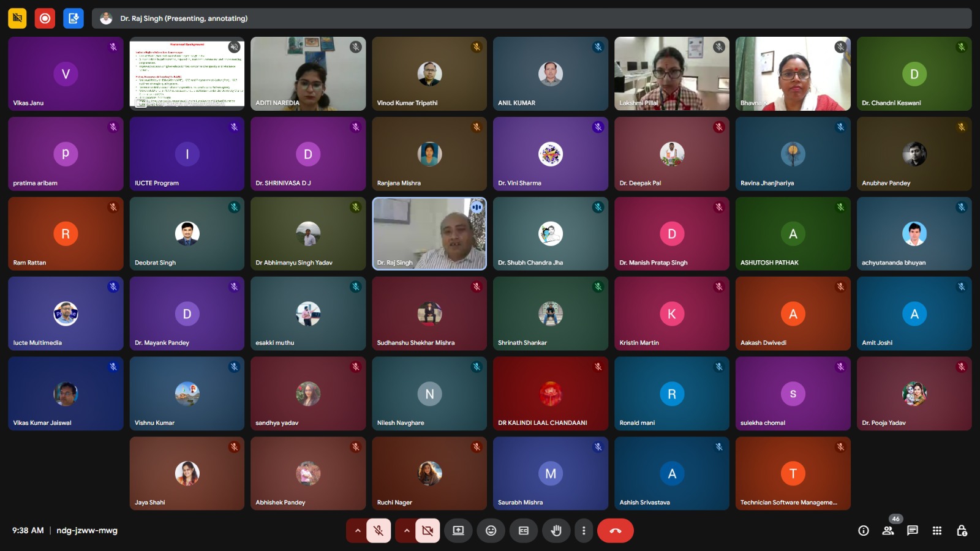Expand video settings arrow beside camera
980x551 pixels.
pos(406,531)
